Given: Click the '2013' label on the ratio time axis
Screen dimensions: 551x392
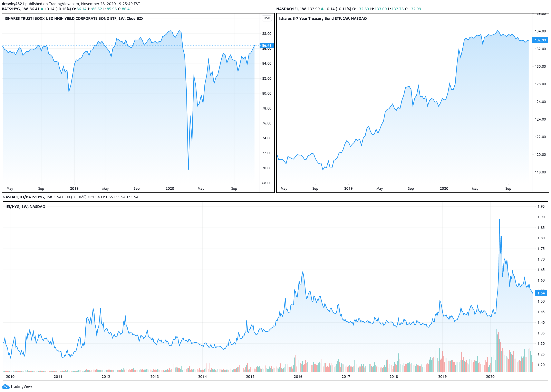Looking at the screenshot, I should click(155, 376).
